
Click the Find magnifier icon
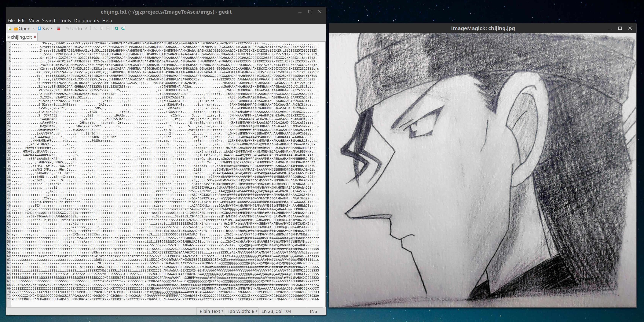pyautogui.click(x=116, y=28)
